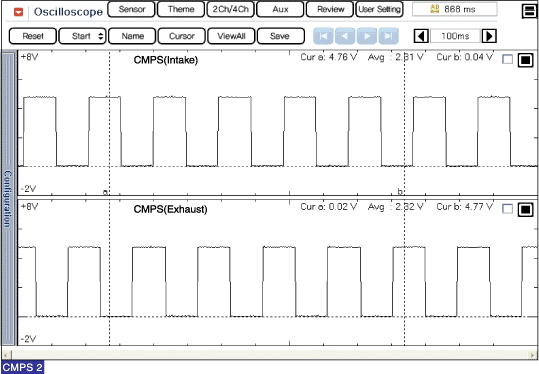Click the -2V scale label on Exhaust channel
Screen dimensions: 539x374
[x=28, y=339]
